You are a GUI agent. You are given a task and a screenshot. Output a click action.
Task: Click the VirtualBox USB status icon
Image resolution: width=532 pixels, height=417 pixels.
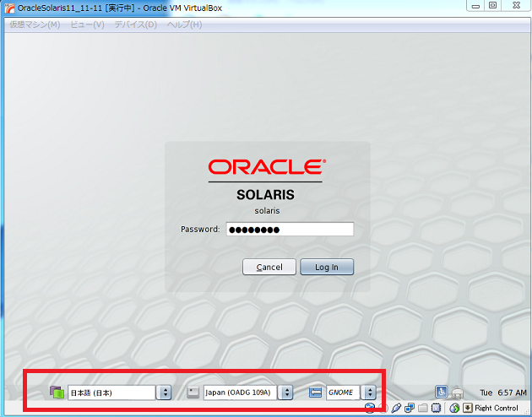click(x=396, y=409)
